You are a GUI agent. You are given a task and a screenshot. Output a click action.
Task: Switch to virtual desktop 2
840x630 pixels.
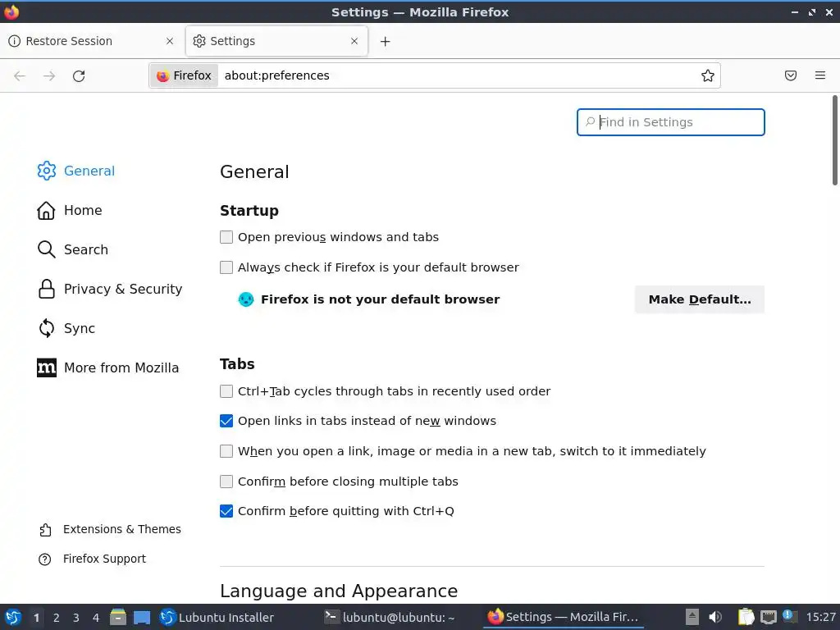coord(57,618)
